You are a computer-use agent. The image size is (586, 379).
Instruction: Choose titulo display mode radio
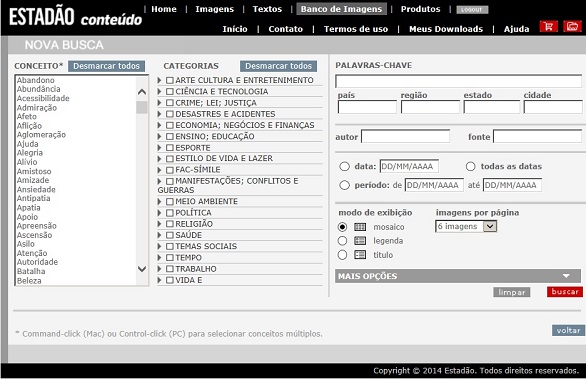click(x=342, y=255)
